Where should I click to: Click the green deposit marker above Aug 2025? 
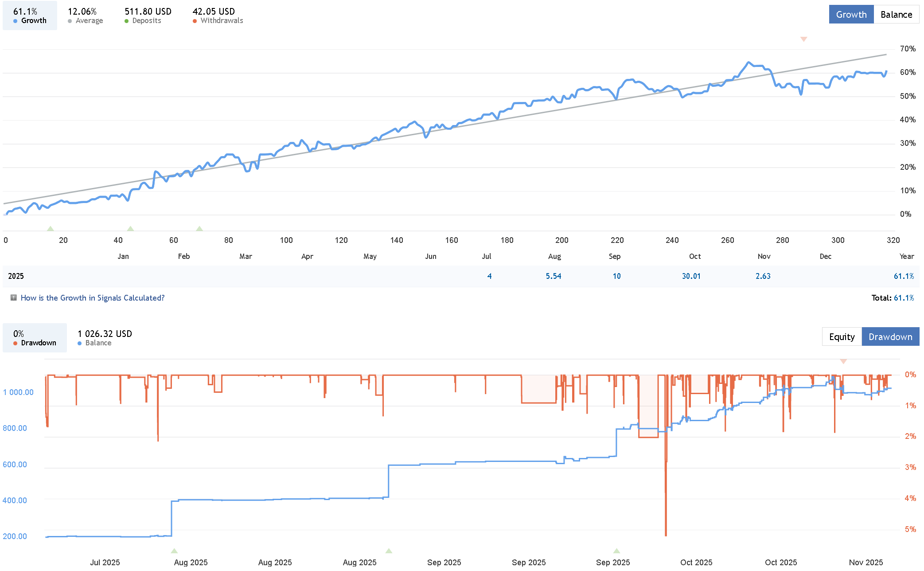[x=174, y=551]
